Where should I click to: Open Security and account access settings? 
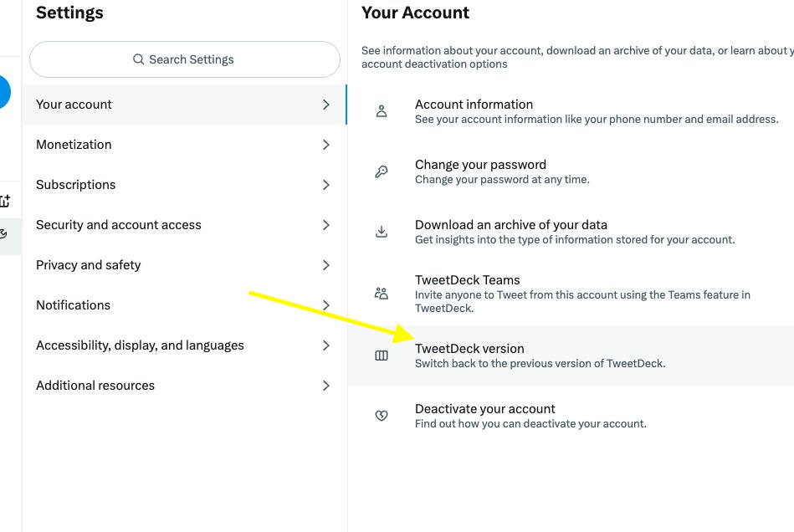point(119,225)
